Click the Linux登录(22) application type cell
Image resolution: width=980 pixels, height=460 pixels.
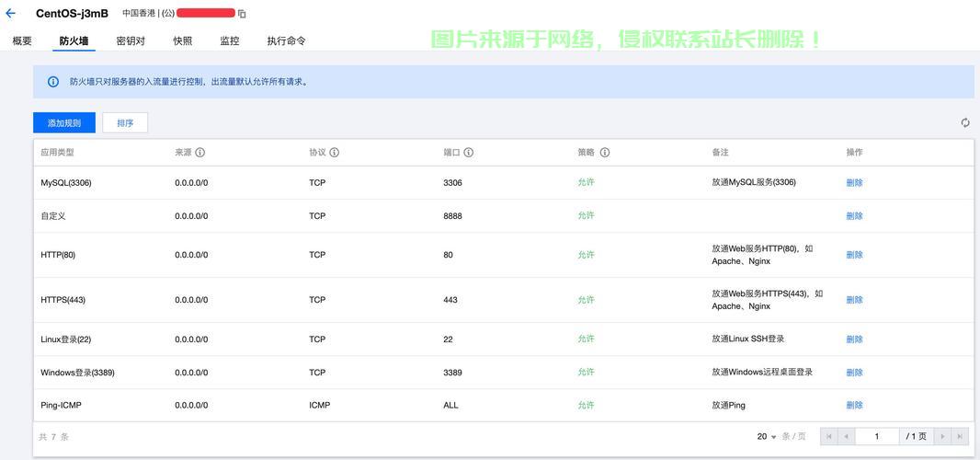(65, 339)
